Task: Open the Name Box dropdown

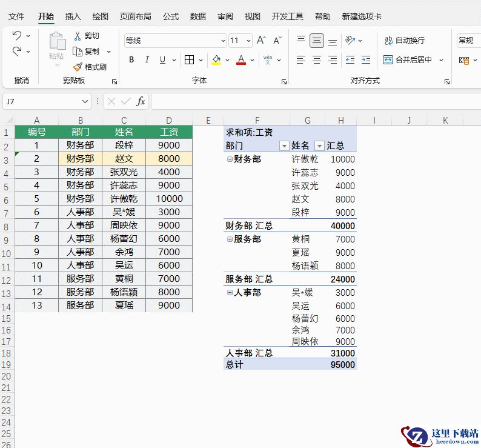Action: coord(85,101)
